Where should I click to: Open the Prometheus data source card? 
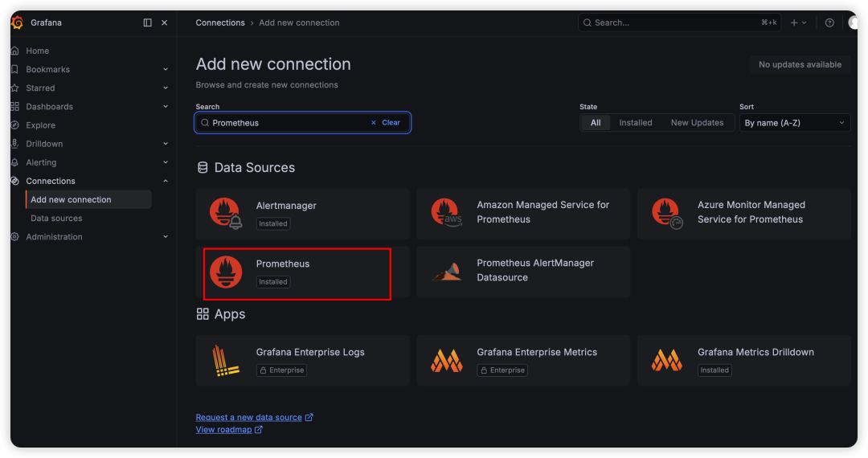[302, 272]
